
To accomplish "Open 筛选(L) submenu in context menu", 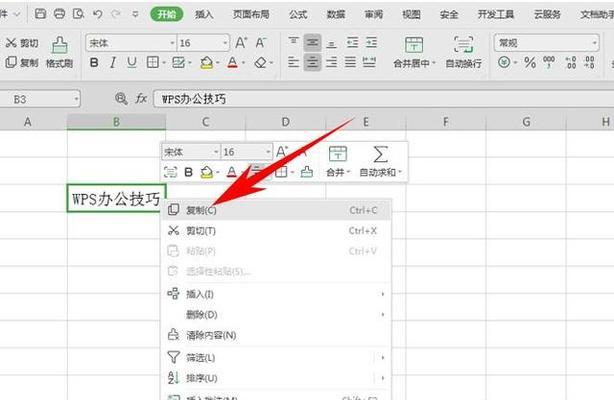I will [x=276, y=357].
